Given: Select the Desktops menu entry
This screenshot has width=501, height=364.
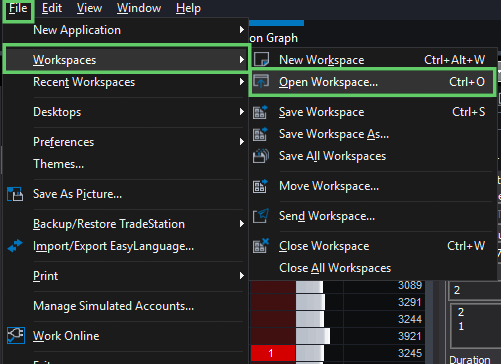Looking at the screenshot, I should click(57, 112).
